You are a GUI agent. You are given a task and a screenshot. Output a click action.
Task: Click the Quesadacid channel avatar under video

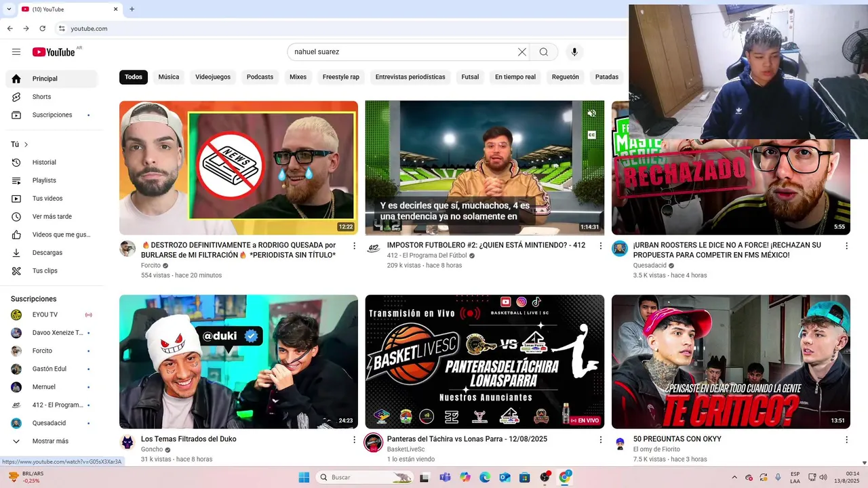[620, 248]
